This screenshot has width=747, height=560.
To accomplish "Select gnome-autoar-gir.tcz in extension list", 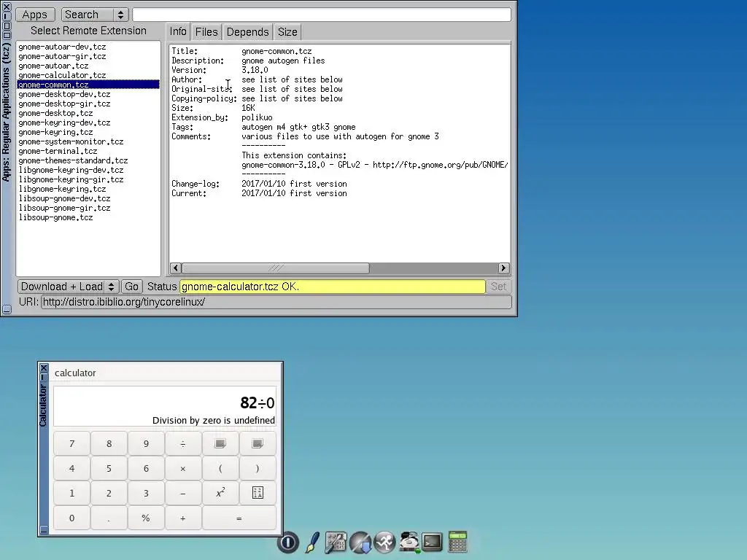I will (88, 56).
